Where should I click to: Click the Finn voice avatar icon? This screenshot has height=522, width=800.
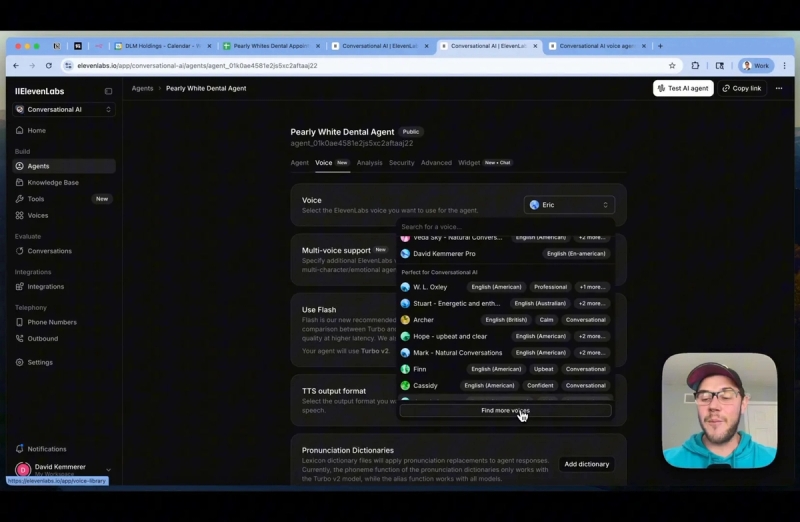pos(405,369)
